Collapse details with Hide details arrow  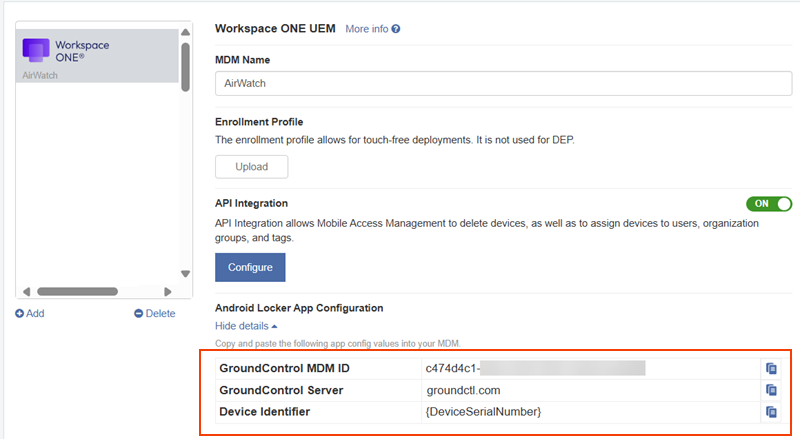click(x=274, y=326)
